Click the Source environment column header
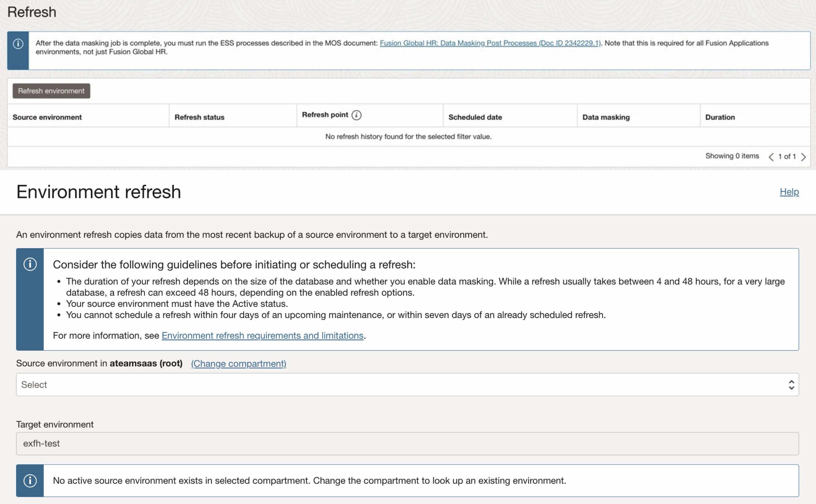Screen dimensions: 816x504 click(47, 117)
